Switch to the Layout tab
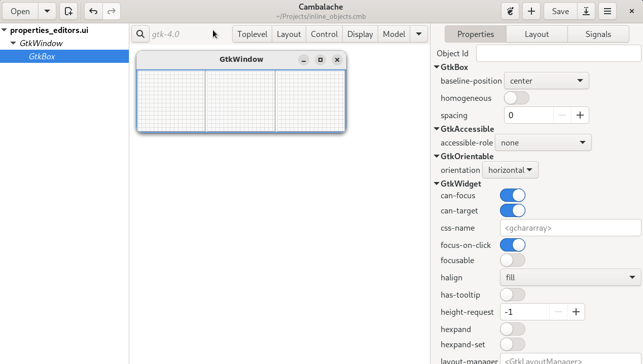The width and height of the screenshot is (643, 364). coord(537,34)
